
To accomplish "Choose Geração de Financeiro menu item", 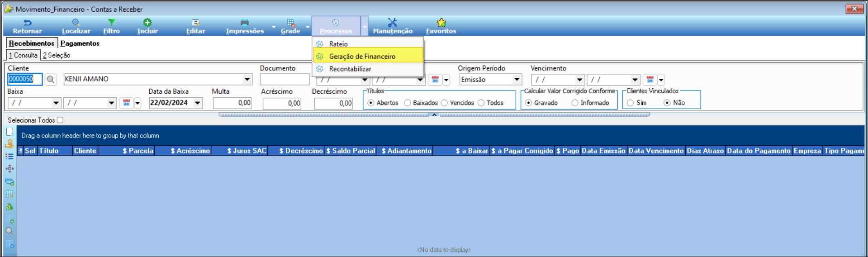I will tap(368, 56).
